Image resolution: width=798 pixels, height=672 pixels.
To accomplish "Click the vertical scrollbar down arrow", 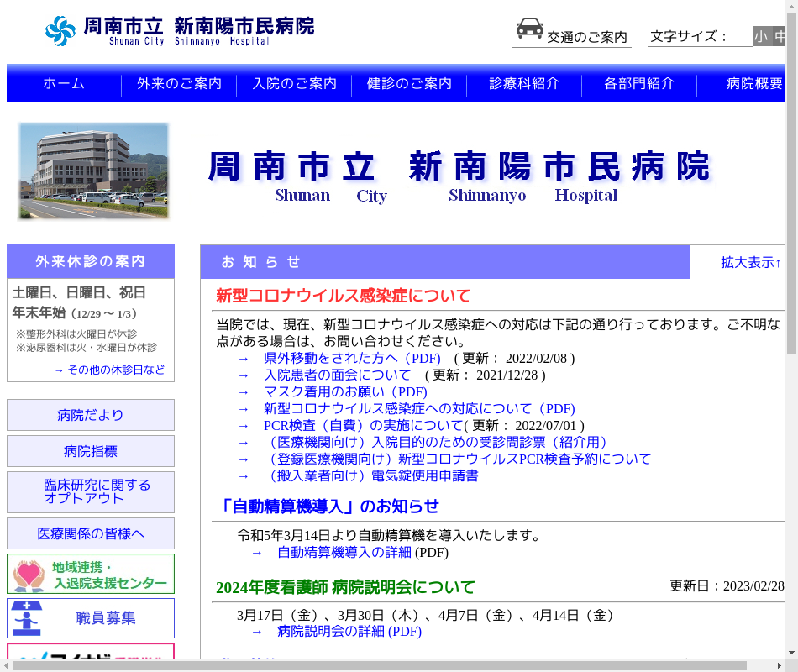I will pos(791,652).
